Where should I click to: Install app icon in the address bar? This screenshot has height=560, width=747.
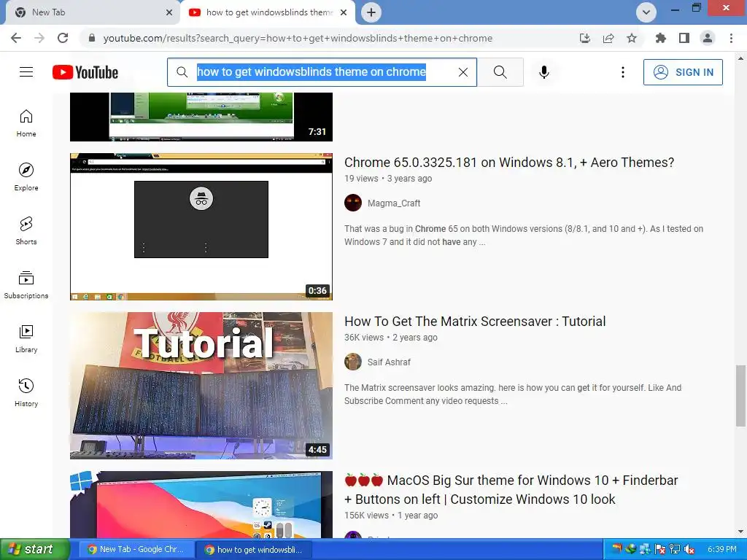coord(585,38)
